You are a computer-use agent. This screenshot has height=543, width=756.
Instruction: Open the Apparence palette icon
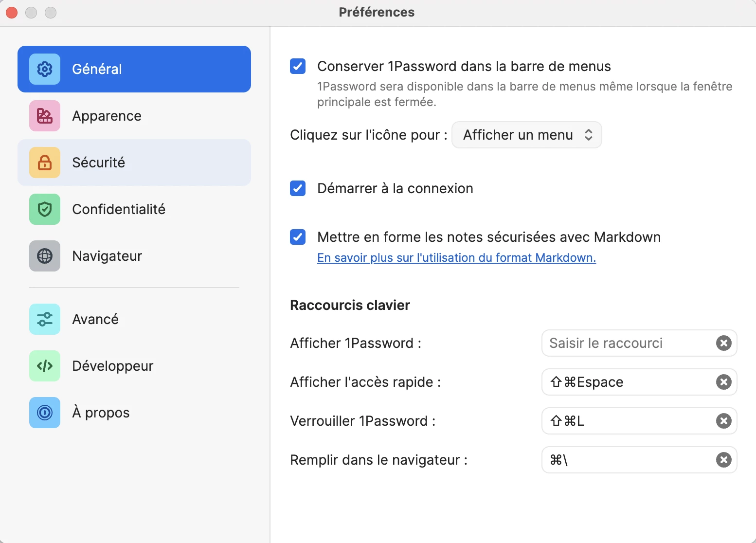[45, 116]
